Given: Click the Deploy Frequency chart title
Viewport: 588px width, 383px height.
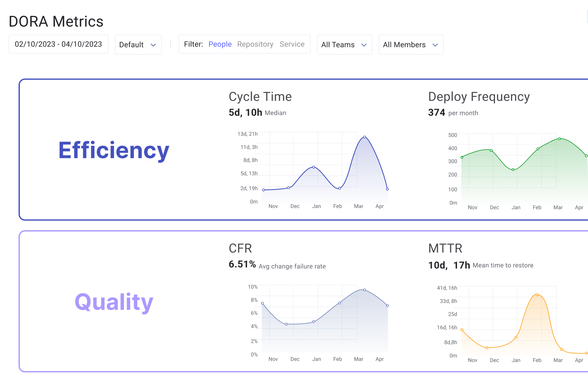Looking at the screenshot, I should pos(479,97).
